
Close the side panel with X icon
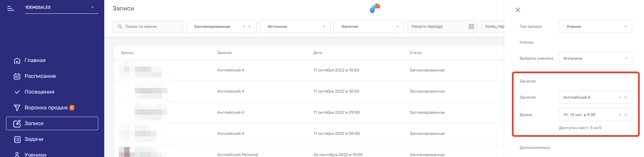pyautogui.click(x=518, y=10)
